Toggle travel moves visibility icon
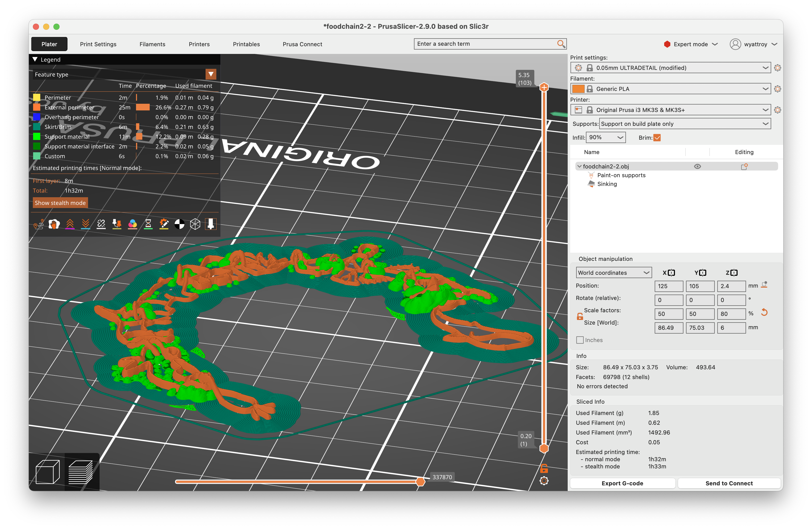 pyautogui.click(x=38, y=224)
